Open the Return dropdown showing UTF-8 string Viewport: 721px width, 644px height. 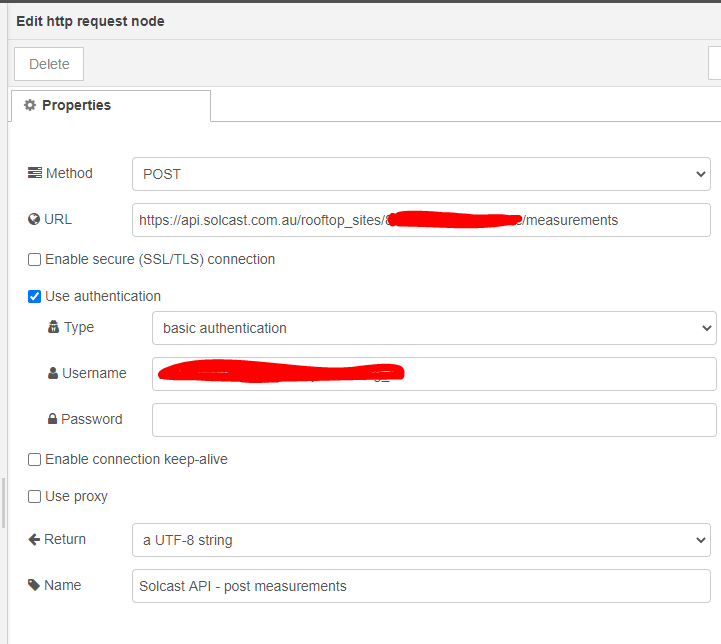[x=421, y=540]
